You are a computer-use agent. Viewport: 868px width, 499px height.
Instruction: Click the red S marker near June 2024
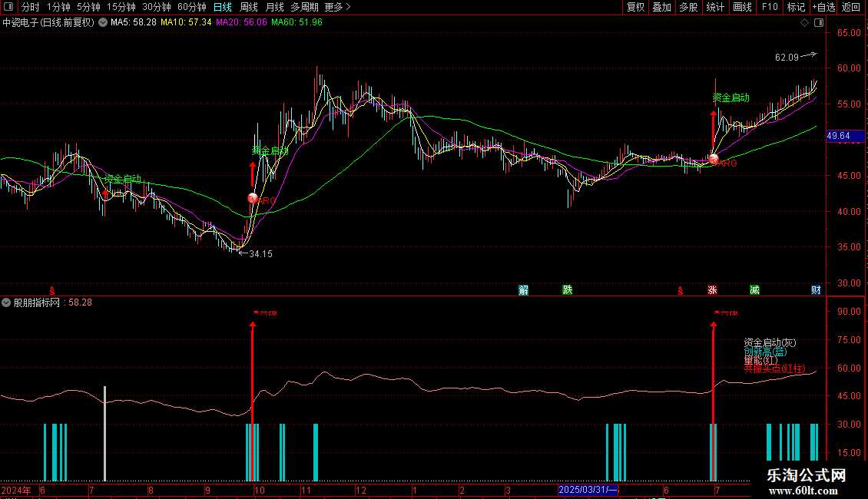(x=52, y=290)
